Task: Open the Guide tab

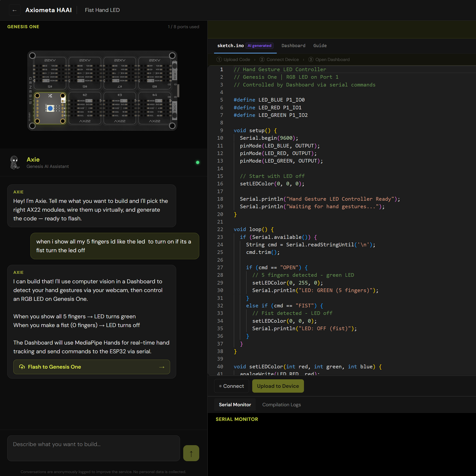Action: [x=320, y=46]
